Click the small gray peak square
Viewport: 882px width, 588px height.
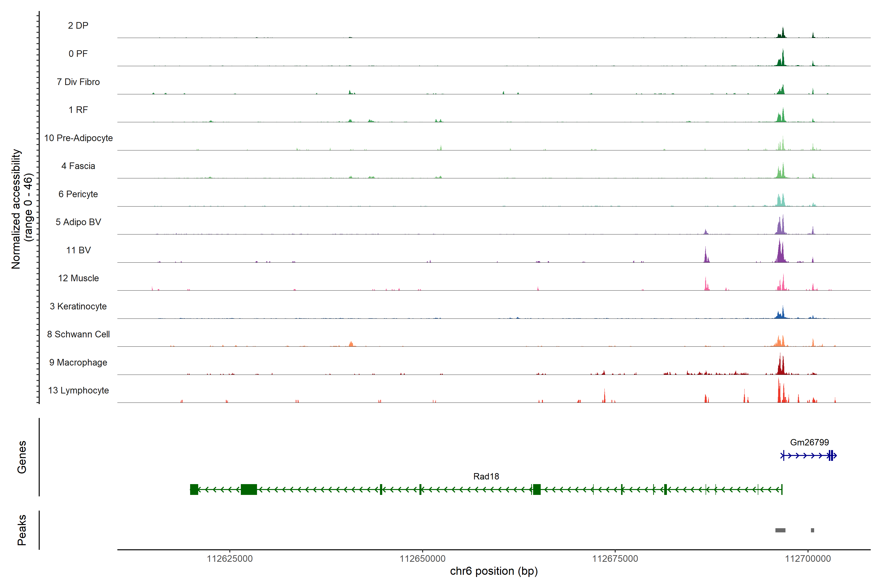[812, 530]
